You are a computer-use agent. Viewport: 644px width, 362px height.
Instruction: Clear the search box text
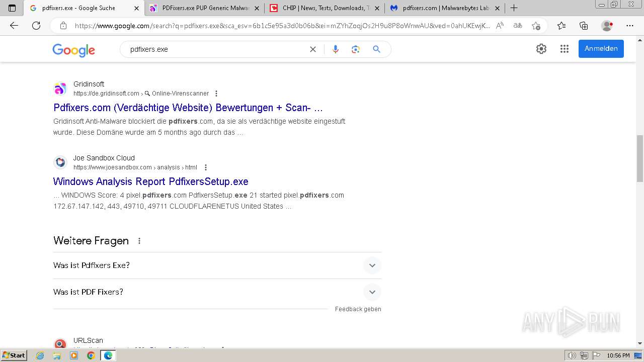[x=313, y=49]
